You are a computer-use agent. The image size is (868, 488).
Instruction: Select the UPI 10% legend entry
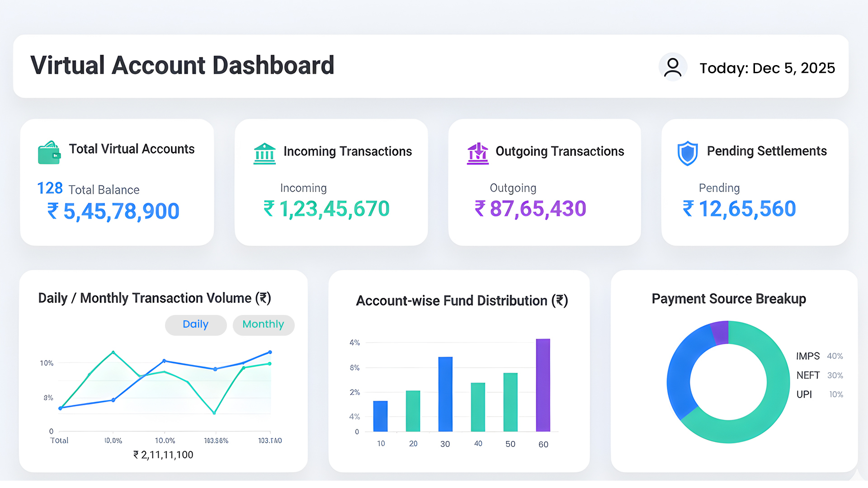[819, 394]
